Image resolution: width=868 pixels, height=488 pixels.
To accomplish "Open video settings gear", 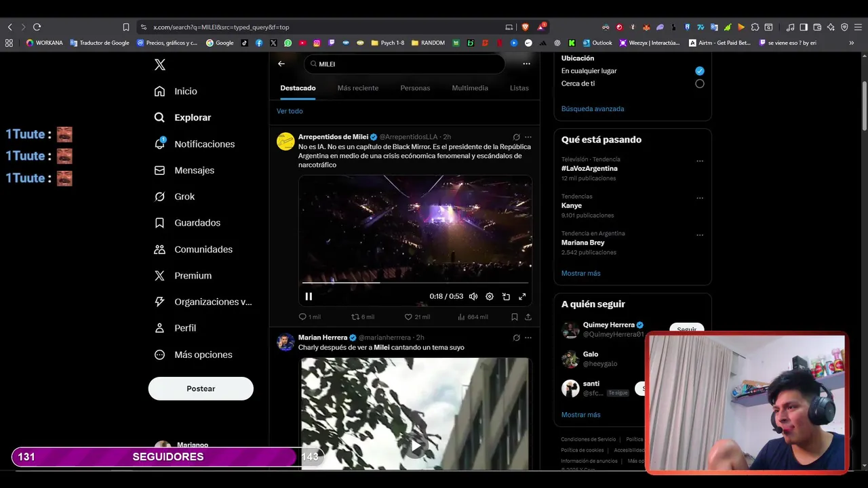I will tap(490, 296).
